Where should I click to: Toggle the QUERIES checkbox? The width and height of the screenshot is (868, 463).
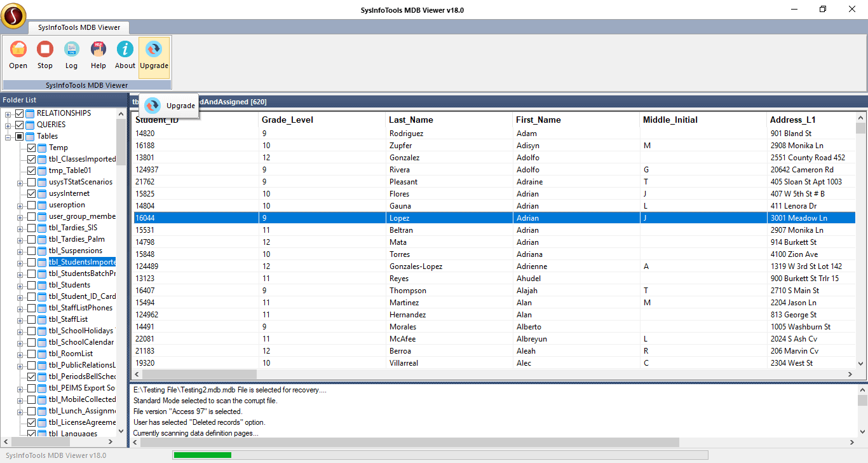(19, 125)
